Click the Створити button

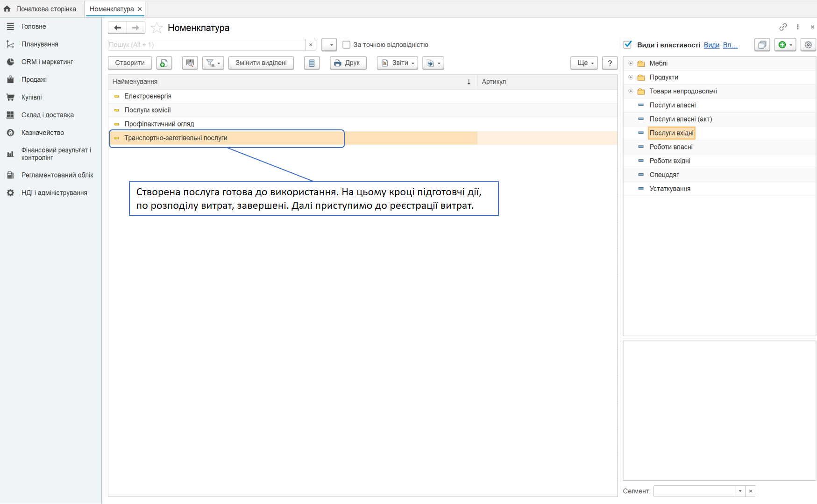coord(130,63)
